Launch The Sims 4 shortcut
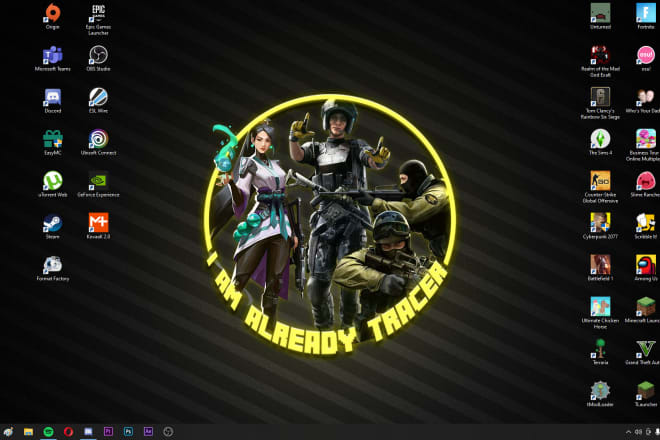 (600, 139)
